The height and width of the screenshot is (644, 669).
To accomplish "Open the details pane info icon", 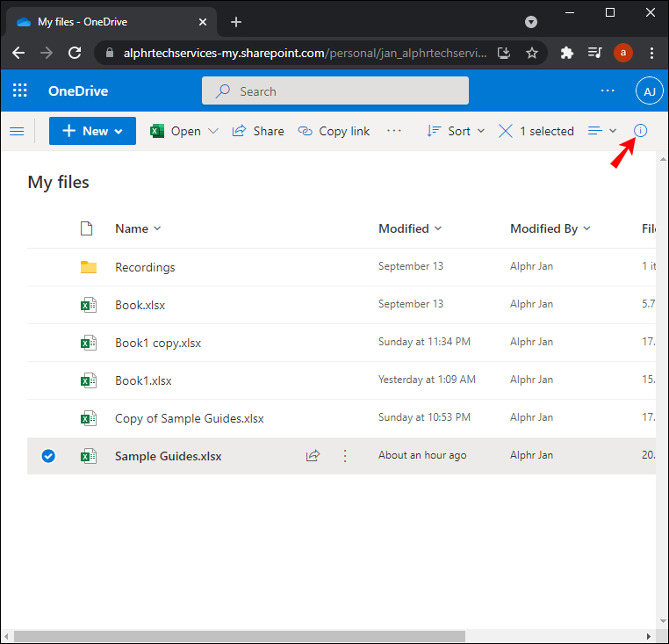I will (640, 131).
